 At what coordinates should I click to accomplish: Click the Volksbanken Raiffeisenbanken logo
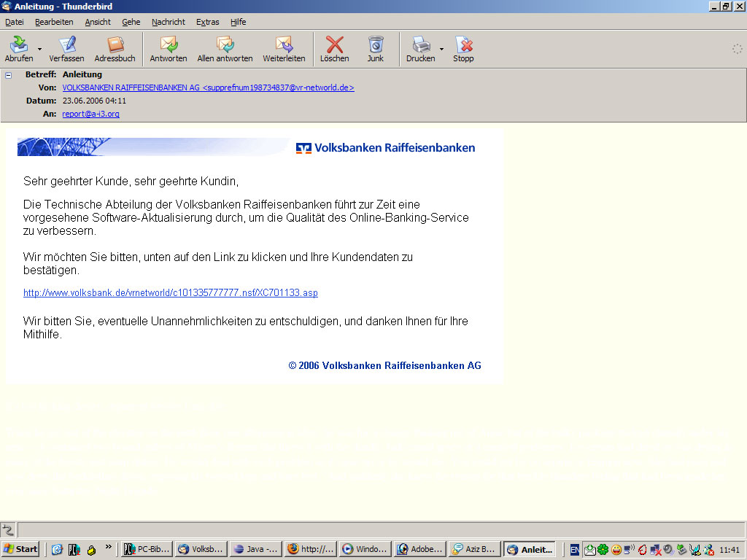(x=385, y=148)
